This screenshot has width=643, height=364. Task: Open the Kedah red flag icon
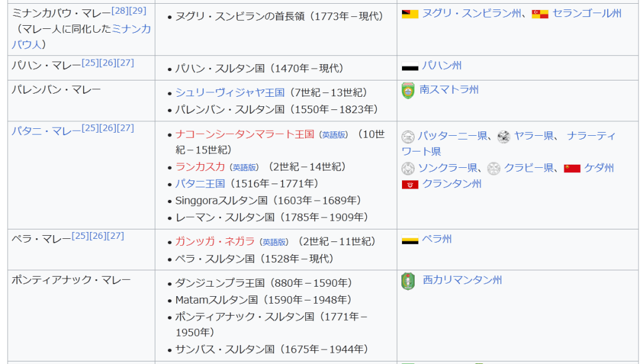pos(572,168)
